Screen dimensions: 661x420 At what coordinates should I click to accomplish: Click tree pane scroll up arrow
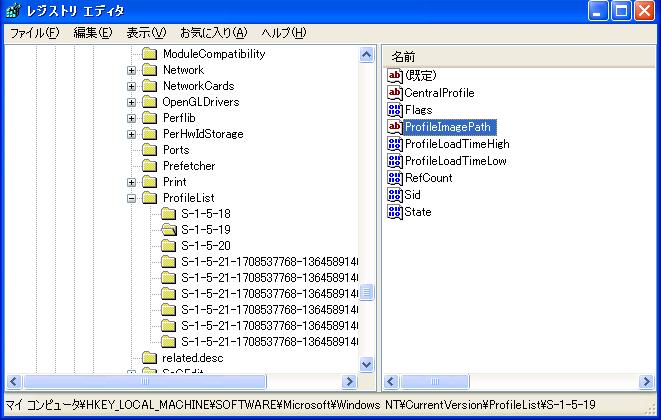tap(367, 55)
